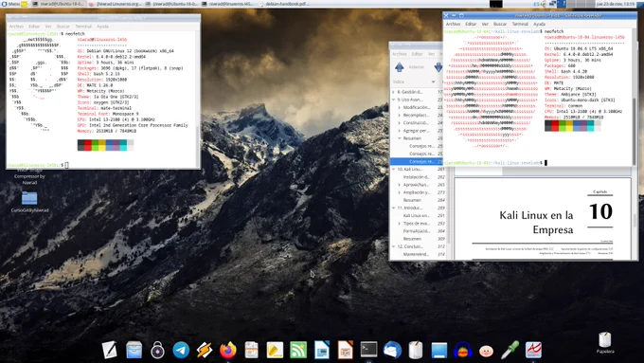Open Terminal menu in Ubuntu terminal window
Viewport: 644px width, 363px height.
(x=520, y=25)
